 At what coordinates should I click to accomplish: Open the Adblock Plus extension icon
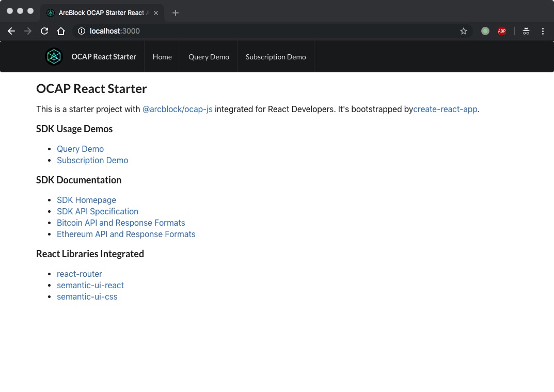[x=502, y=31]
